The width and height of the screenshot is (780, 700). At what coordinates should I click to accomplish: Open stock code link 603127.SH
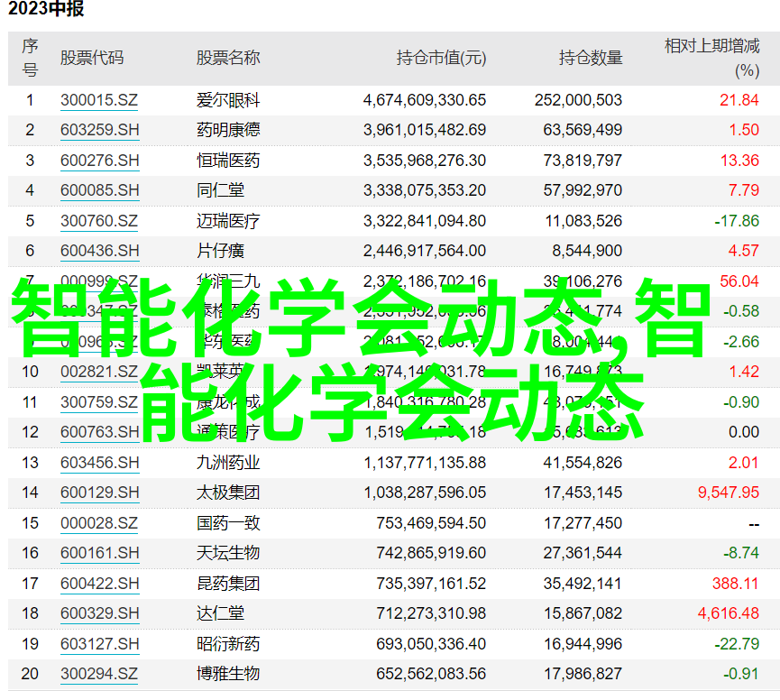pos(99,644)
